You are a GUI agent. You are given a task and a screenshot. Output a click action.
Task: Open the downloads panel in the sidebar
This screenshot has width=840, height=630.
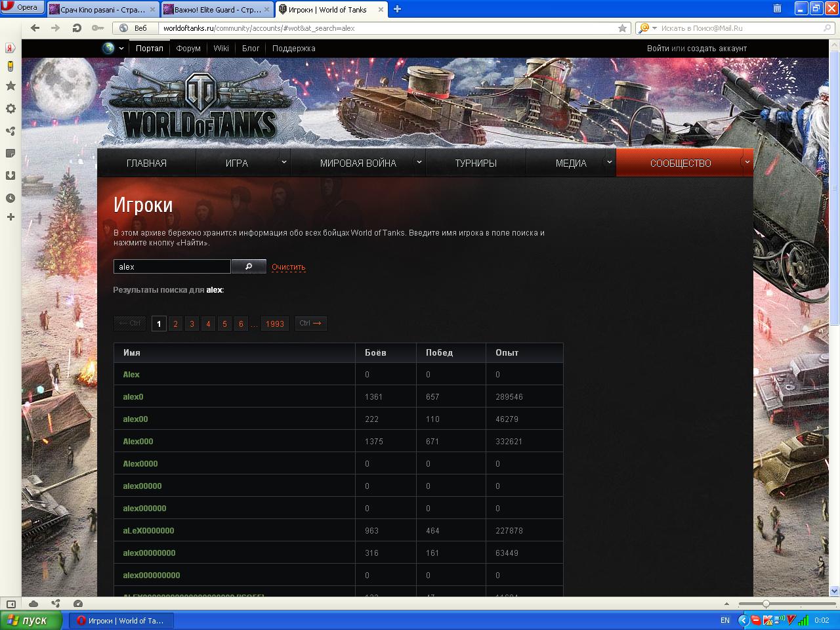pos(10,175)
